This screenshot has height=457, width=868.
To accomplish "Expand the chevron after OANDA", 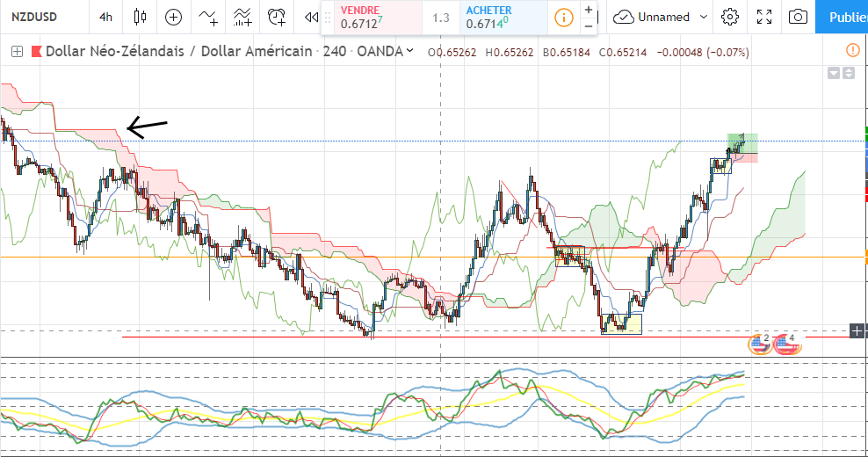I will pos(409,50).
